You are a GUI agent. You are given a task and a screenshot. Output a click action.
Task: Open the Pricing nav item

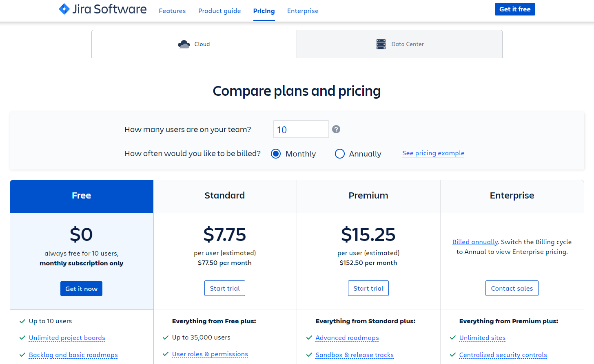[x=264, y=11]
